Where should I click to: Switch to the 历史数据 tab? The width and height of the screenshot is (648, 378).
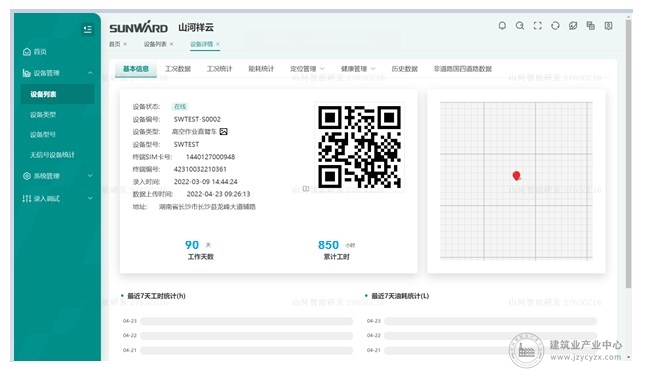click(405, 69)
